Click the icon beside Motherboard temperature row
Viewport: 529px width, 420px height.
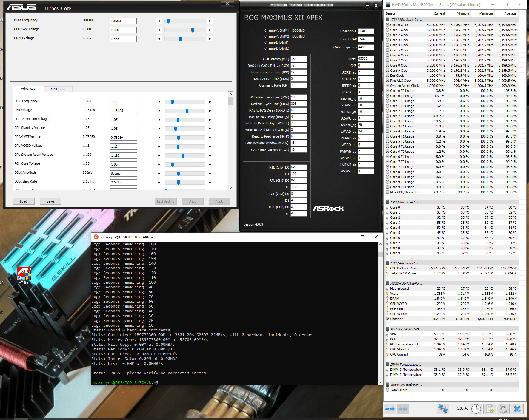[387, 288]
